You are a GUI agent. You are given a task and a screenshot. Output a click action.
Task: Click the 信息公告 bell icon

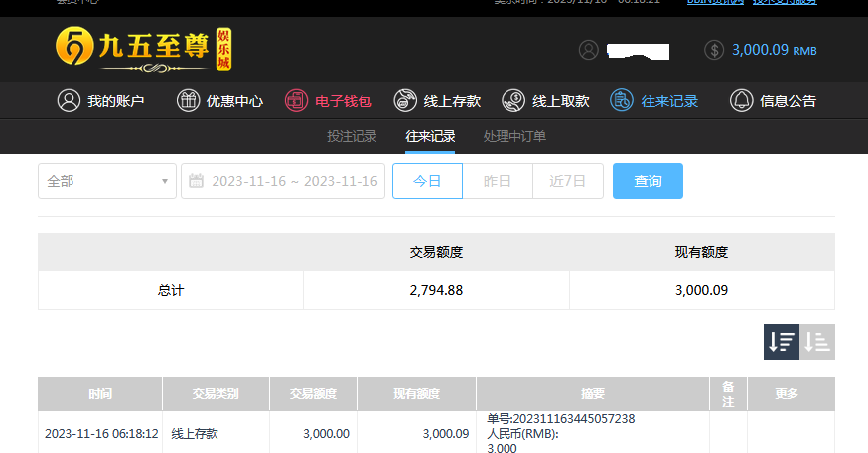click(x=741, y=101)
